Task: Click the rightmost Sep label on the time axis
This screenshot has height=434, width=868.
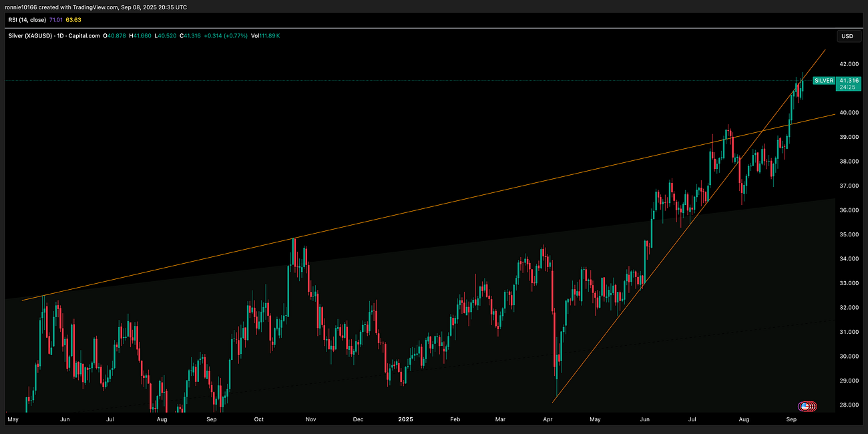Action: [791, 419]
